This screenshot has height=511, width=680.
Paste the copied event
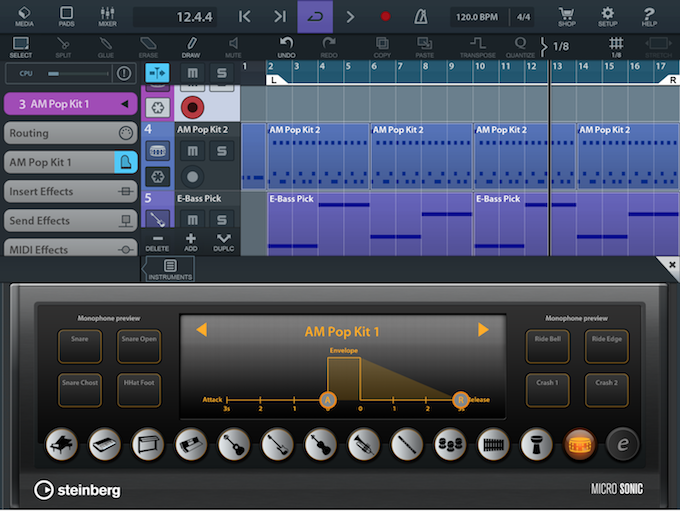pyautogui.click(x=424, y=47)
